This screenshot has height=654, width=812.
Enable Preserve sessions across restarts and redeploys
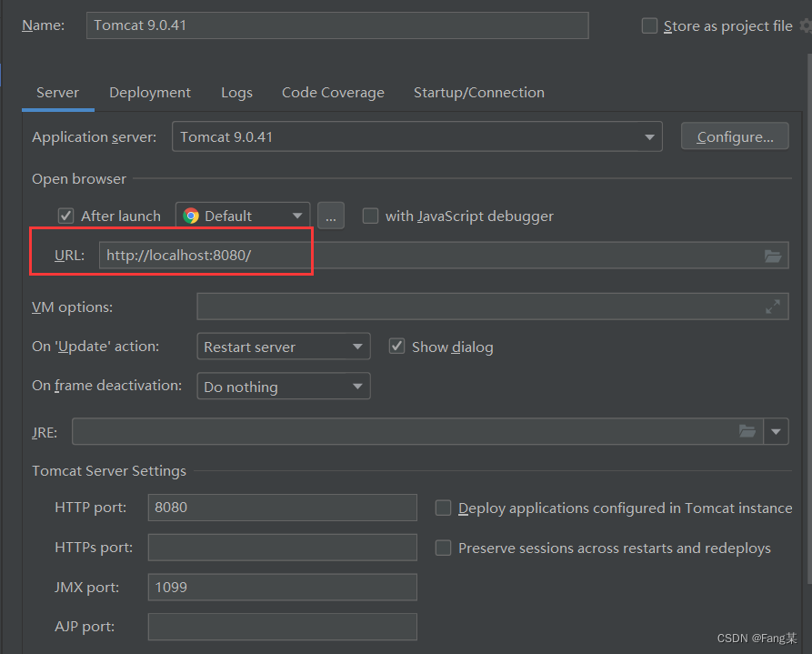tap(444, 548)
